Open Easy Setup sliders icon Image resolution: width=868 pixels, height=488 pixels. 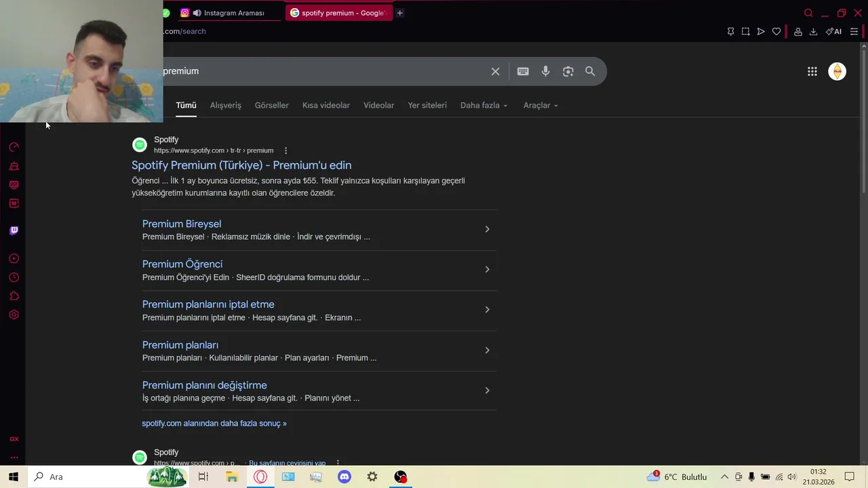(854, 31)
